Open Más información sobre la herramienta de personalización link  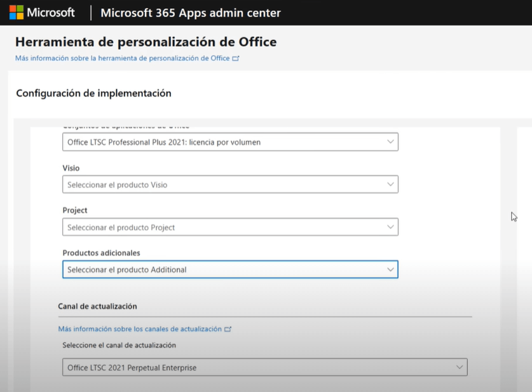122,58
